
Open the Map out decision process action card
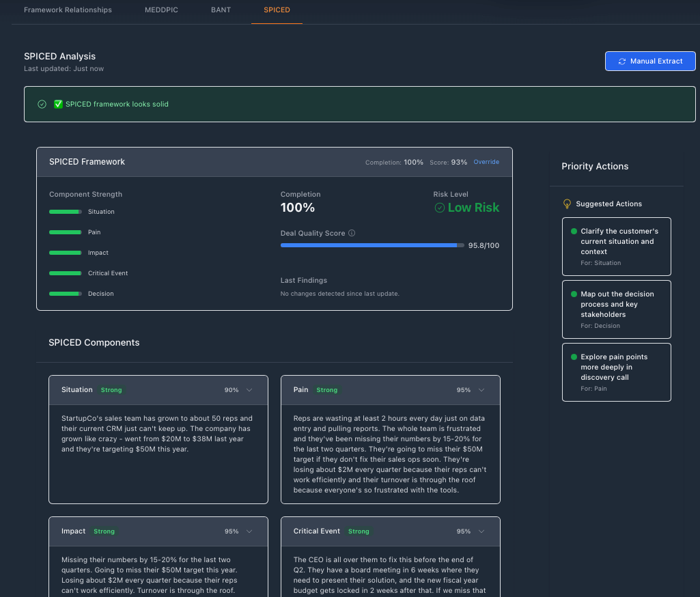[617, 309]
